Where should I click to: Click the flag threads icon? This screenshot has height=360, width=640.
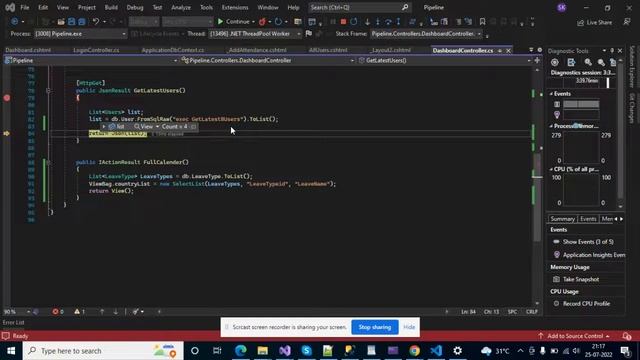point(309,34)
